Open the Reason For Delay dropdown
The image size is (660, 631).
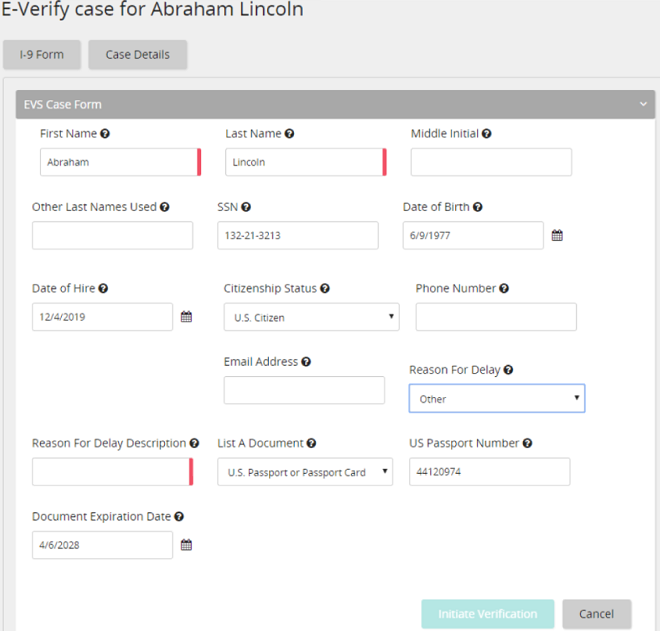tap(497, 398)
